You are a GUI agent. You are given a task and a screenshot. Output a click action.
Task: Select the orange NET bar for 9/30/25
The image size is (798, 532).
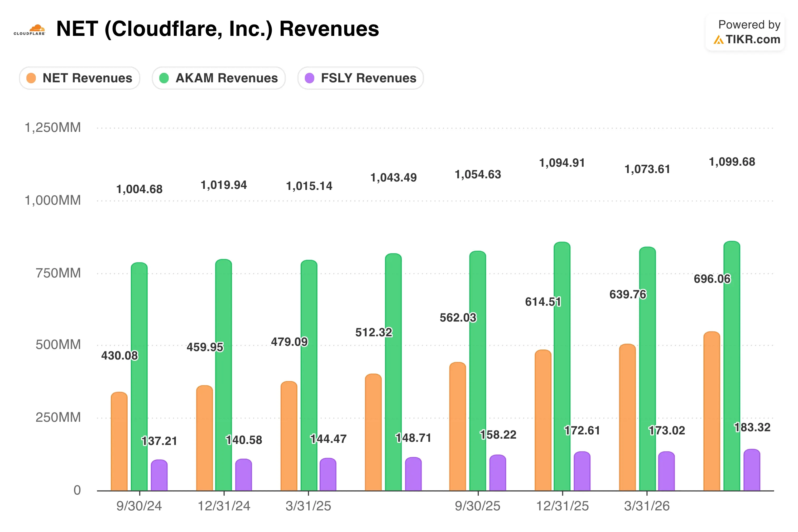pos(458,426)
